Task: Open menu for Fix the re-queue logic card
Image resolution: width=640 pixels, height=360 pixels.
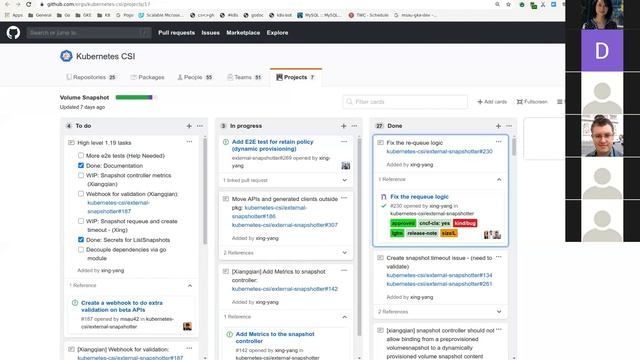Action: point(499,142)
